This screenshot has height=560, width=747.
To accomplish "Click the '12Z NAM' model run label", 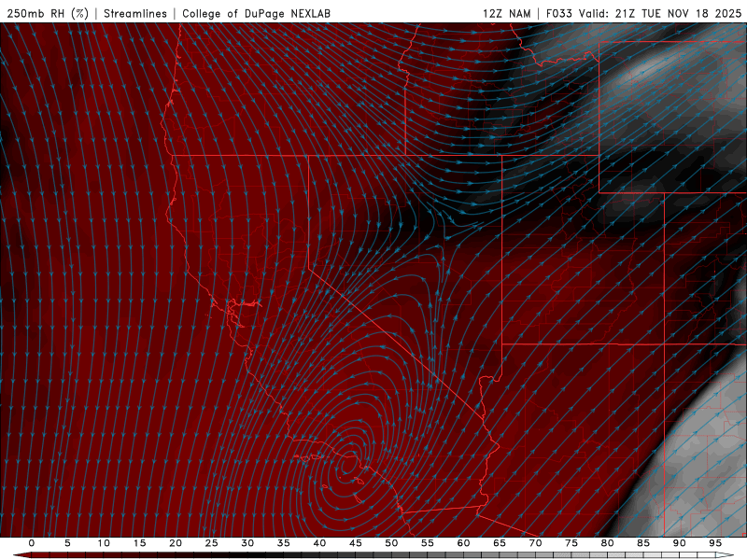I will tap(506, 13).
